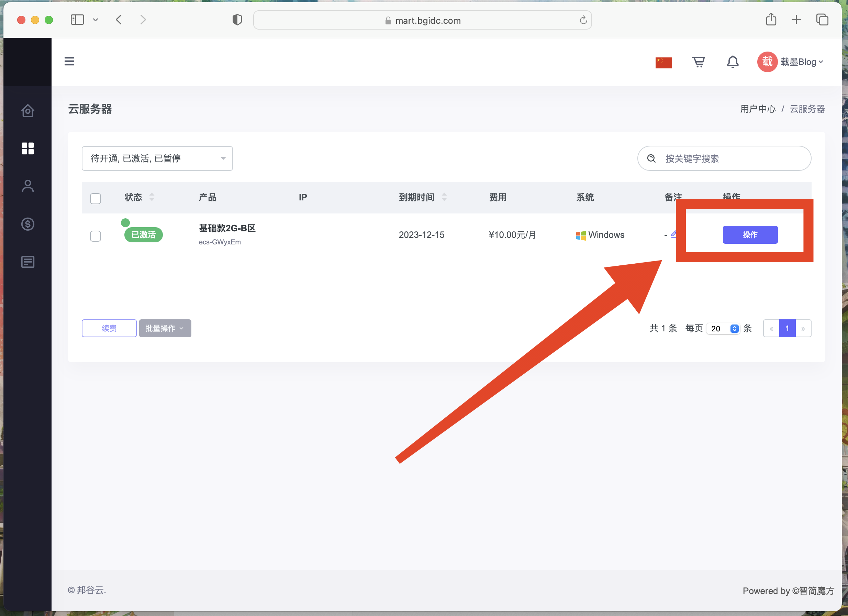Open the 批量操作 dropdown button
The width and height of the screenshot is (848, 616).
[165, 328]
